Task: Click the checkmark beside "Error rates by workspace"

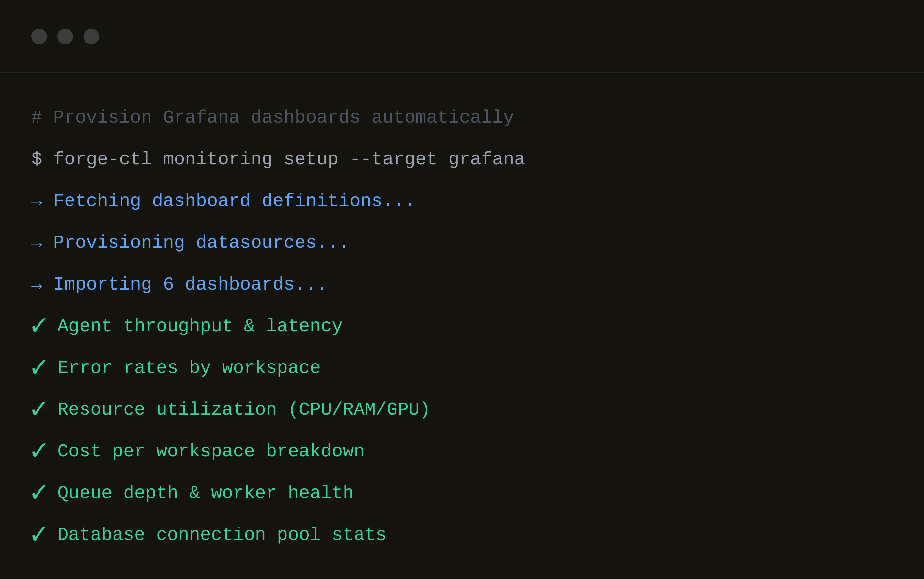Action: tap(39, 367)
